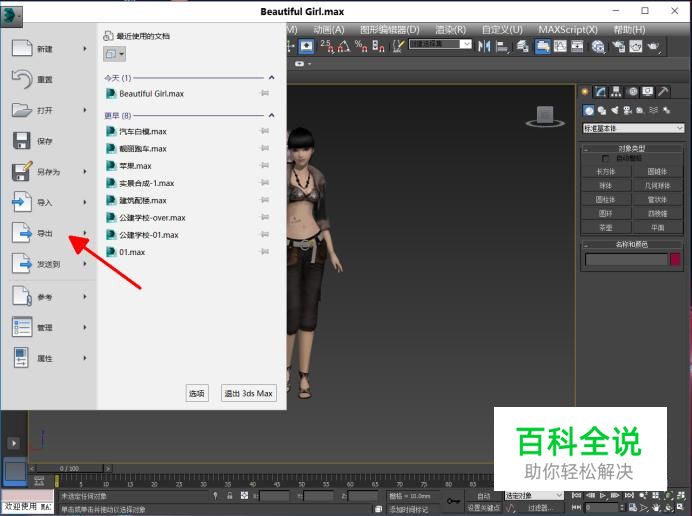Image resolution: width=692 pixels, height=516 pixels.
Task: Pin Beautiful Girl.max in the recent documents list
Action: click(264, 94)
